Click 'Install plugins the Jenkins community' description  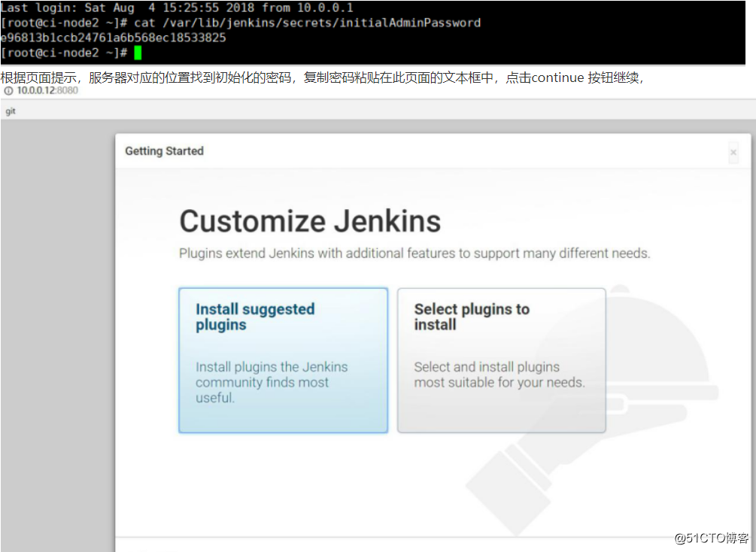[x=272, y=382]
